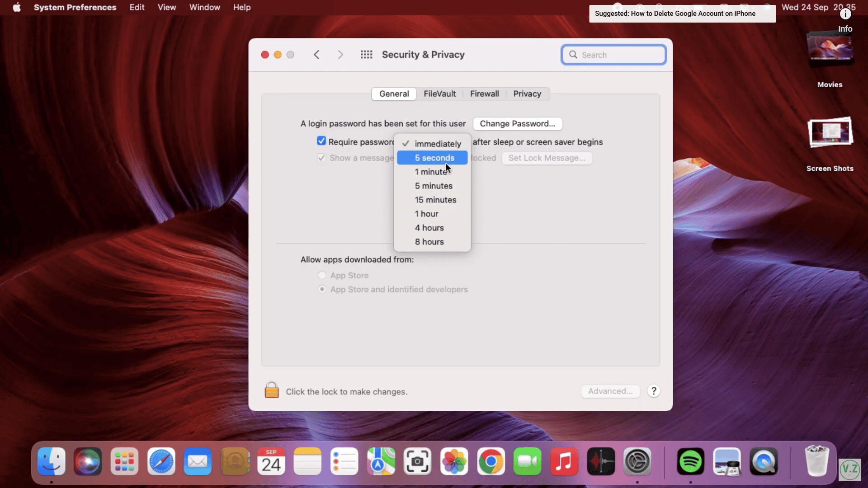Screen dimensions: 868x488
Task: Choose 8 hours delay option
Action: pos(432,242)
